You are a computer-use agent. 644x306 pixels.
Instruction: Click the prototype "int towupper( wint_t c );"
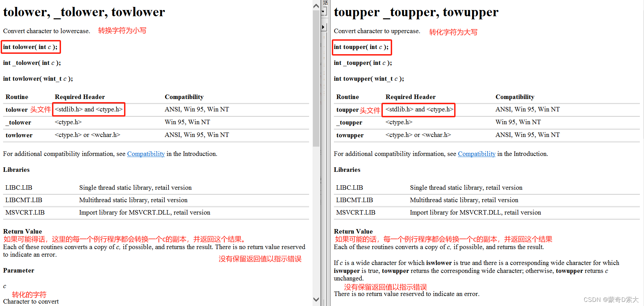(369, 79)
